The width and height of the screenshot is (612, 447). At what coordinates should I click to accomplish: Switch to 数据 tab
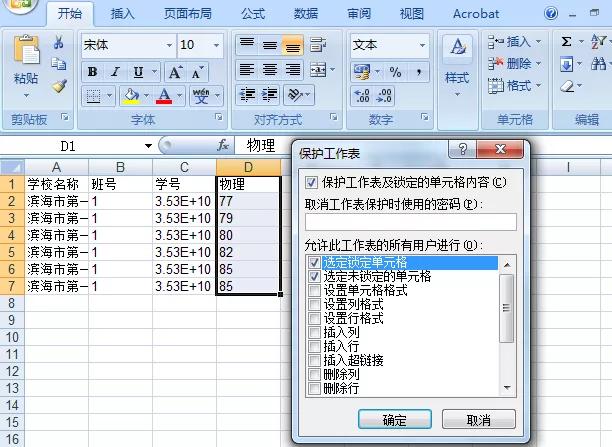(x=306, y=14)
